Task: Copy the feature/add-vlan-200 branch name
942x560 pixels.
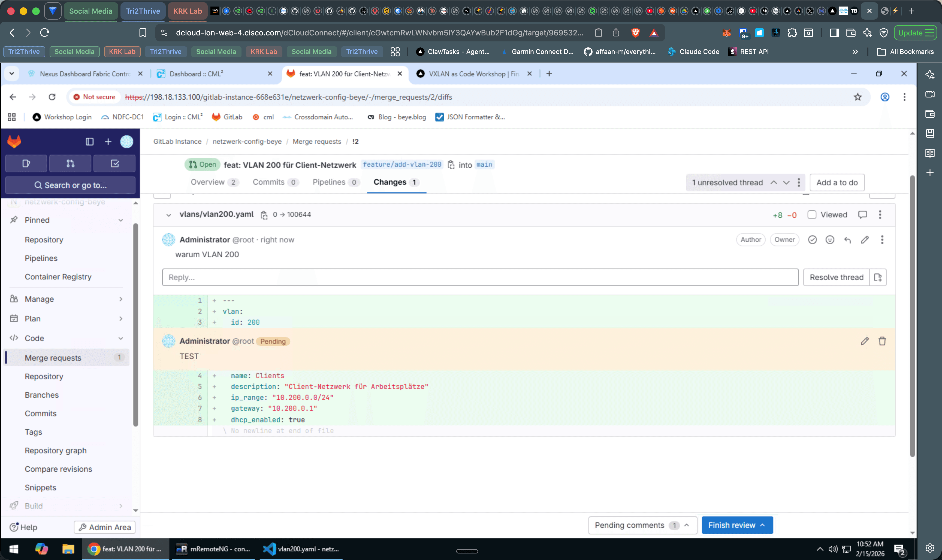Action: [x=451, y=165]
